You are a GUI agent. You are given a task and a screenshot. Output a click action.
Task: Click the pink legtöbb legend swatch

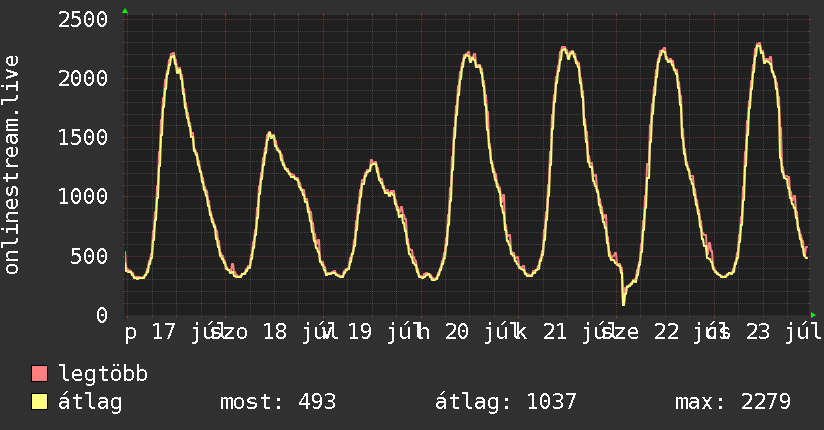(x=39, y=373)
